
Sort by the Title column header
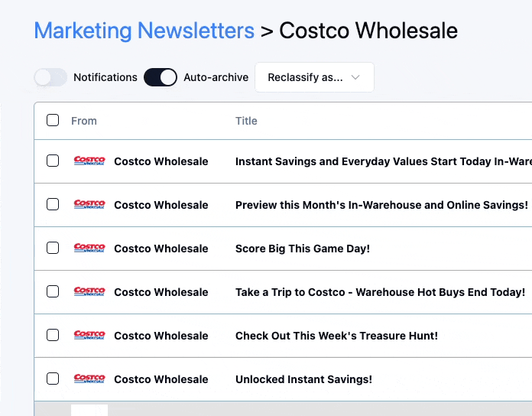pyautogui.click(x=246, y=121)
